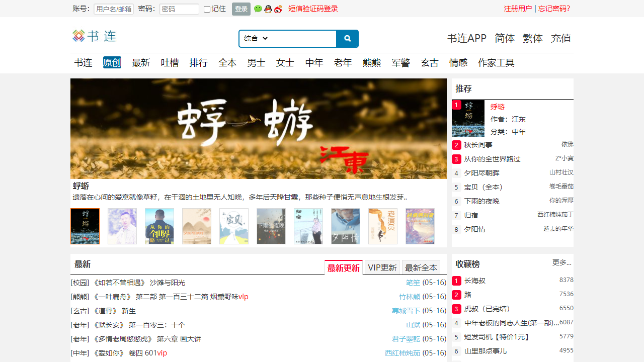Screen dimensions: 644x362
Task: Select the 下雨的夜晚 cover thumbnail
Action: point(271,226)
